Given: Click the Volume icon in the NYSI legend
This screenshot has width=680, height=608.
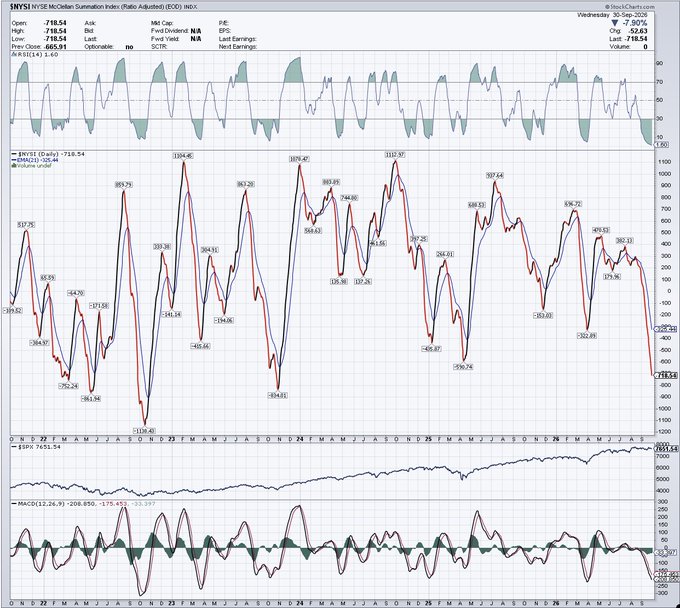Looking at the screenshot, I should pyautogui.click(x=13, y=166).
